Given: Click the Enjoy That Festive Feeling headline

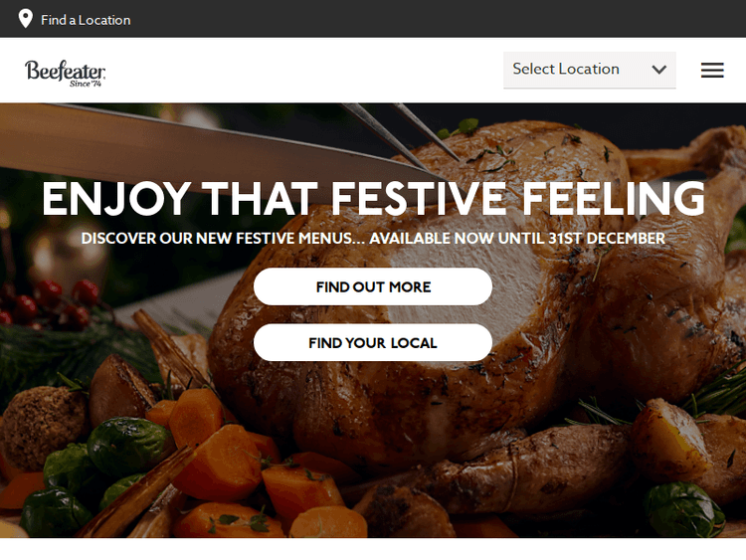Looking at the screenshot, I should coord(373,198).
